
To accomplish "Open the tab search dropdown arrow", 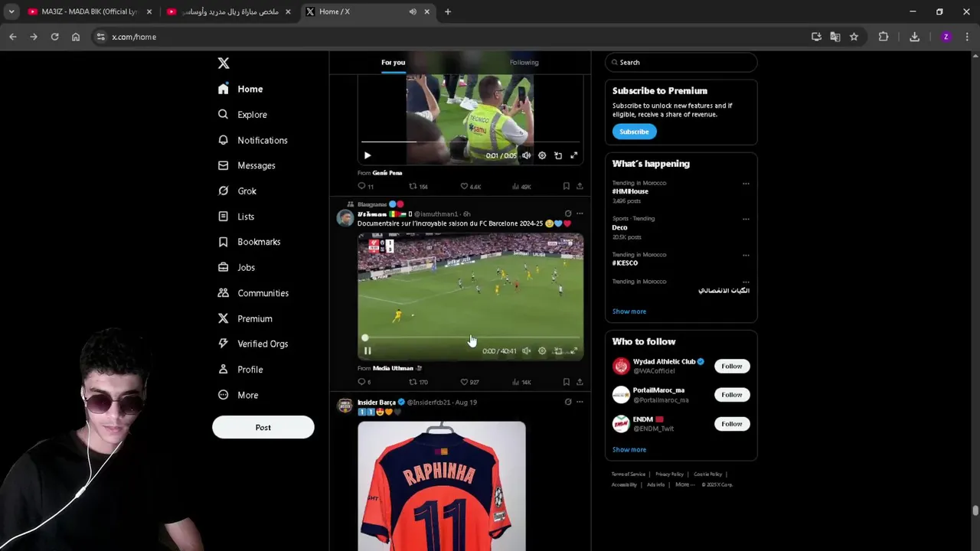I will 11,11.
